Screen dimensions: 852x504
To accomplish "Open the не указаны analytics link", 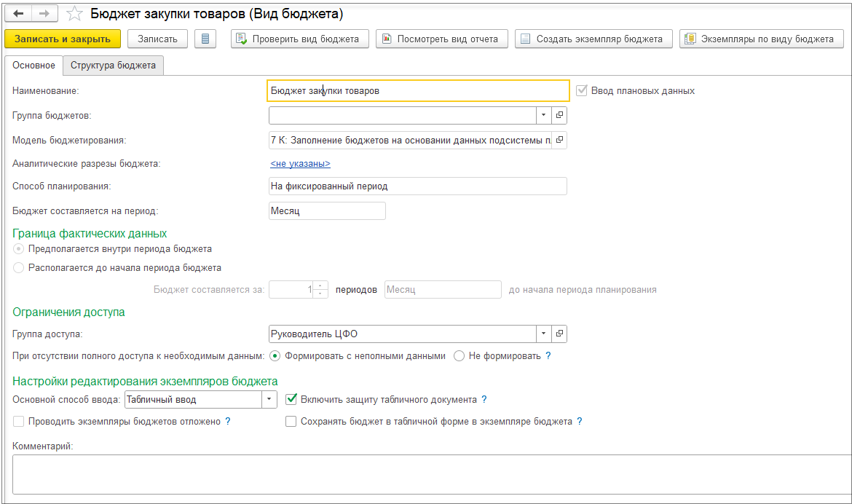I will pyautogui.click(x=300, y=164).
